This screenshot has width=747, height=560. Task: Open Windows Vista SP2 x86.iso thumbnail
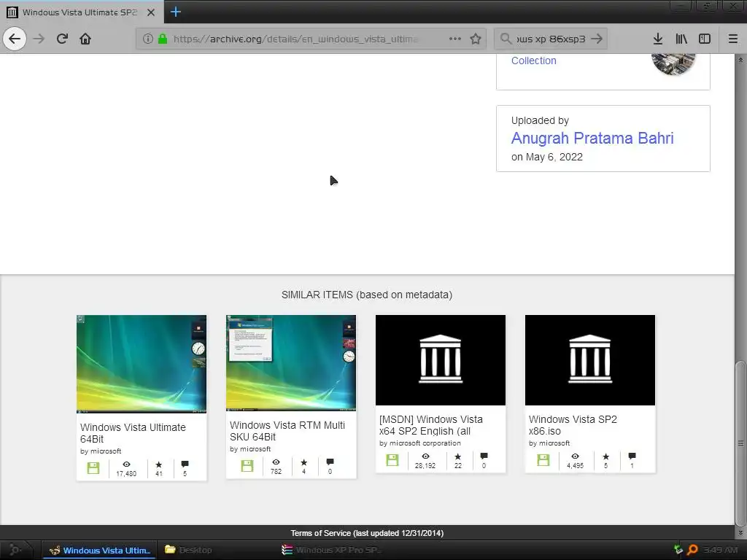coord(590,360)
